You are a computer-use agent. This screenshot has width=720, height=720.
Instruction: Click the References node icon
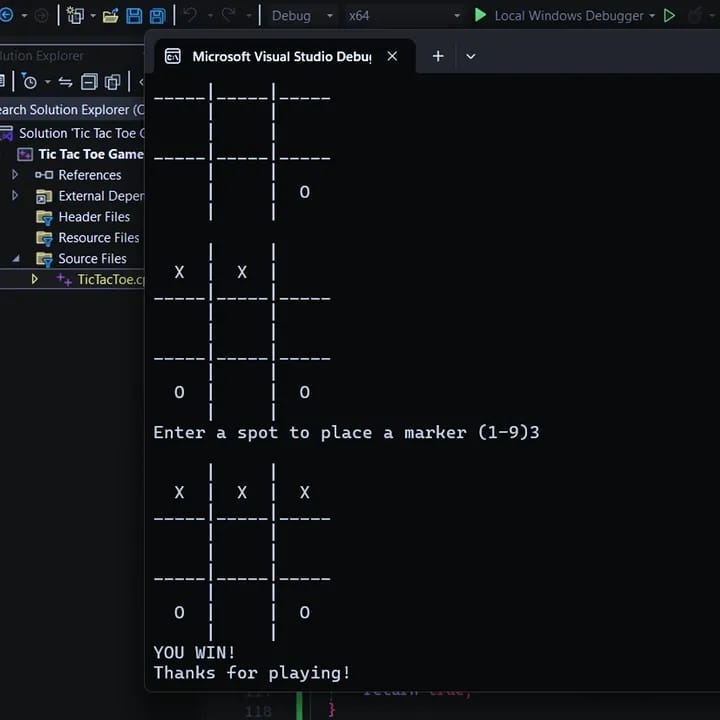(44, 175)
